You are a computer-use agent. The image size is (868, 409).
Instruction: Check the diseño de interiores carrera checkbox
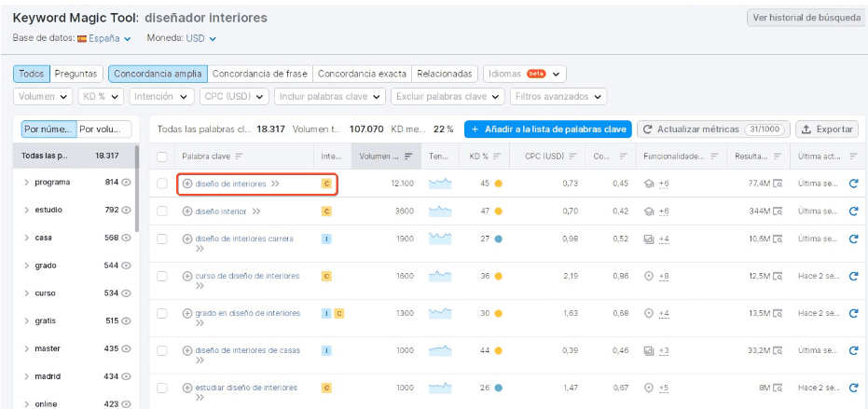click(x=162, y=239)
